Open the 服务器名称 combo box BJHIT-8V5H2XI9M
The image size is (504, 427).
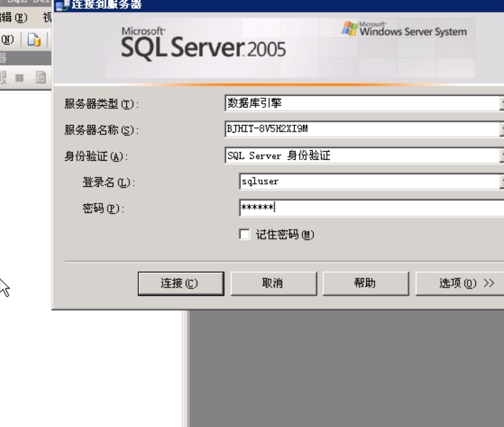click(364, 129)
